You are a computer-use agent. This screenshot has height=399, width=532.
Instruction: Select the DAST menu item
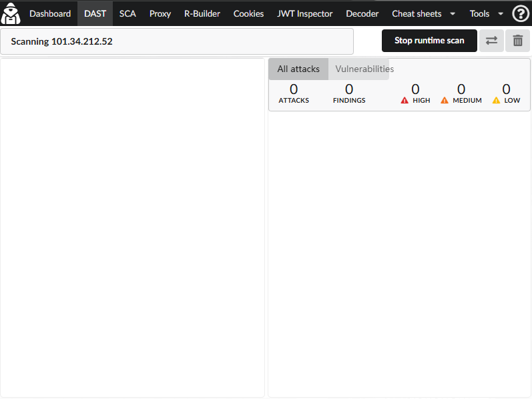click(95, 13)
